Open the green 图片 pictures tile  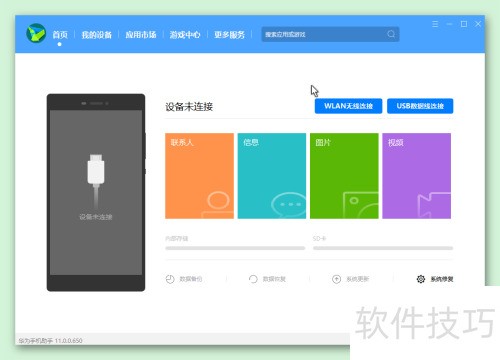344,176
